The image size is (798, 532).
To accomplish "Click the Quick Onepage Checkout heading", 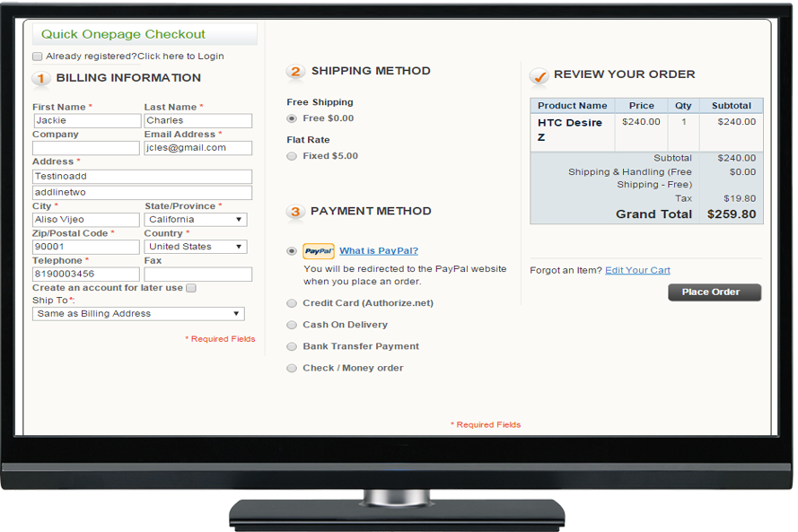I will [x=123, y=34].
